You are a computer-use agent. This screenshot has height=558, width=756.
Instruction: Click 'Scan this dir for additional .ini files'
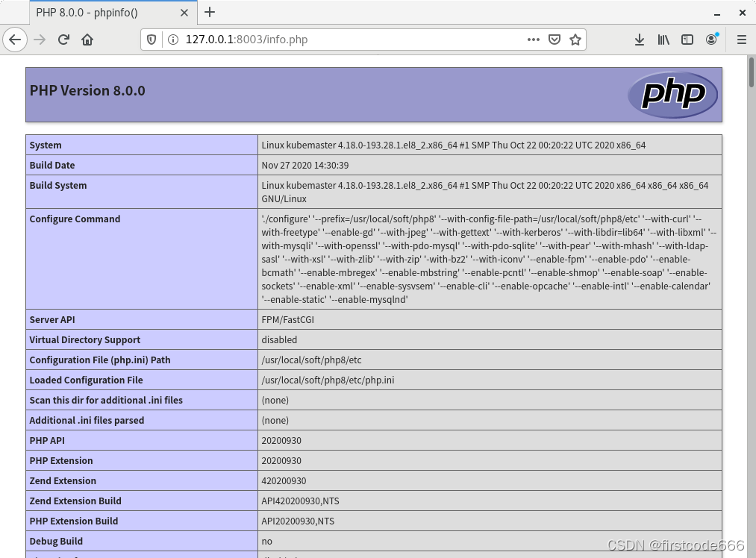point(106,401)
